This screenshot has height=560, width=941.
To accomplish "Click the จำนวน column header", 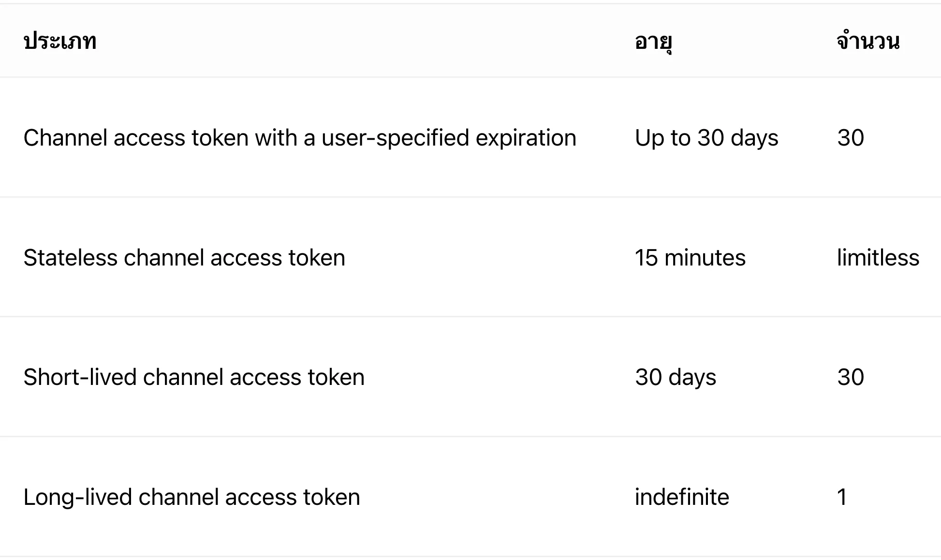I will tap(868, 40).
